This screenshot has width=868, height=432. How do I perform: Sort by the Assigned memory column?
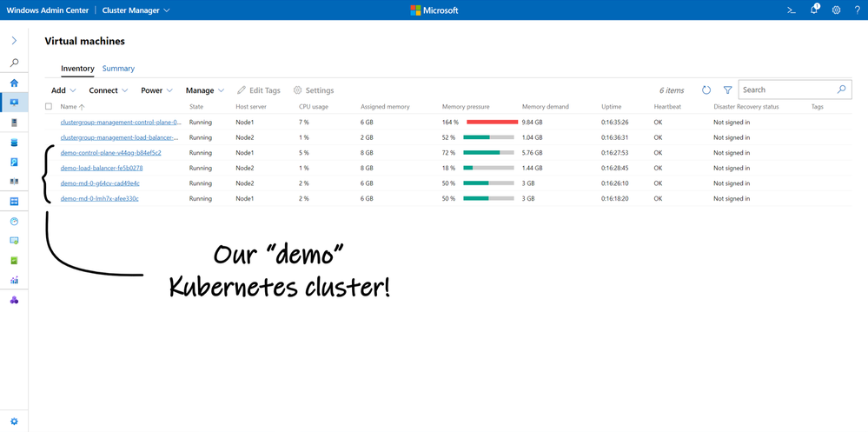click(385, 106)
